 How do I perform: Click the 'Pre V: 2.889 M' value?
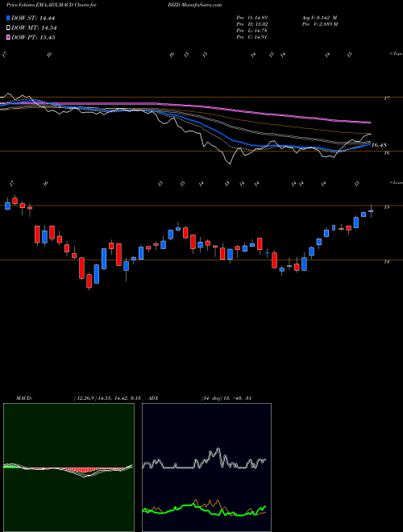click(319, 24)
